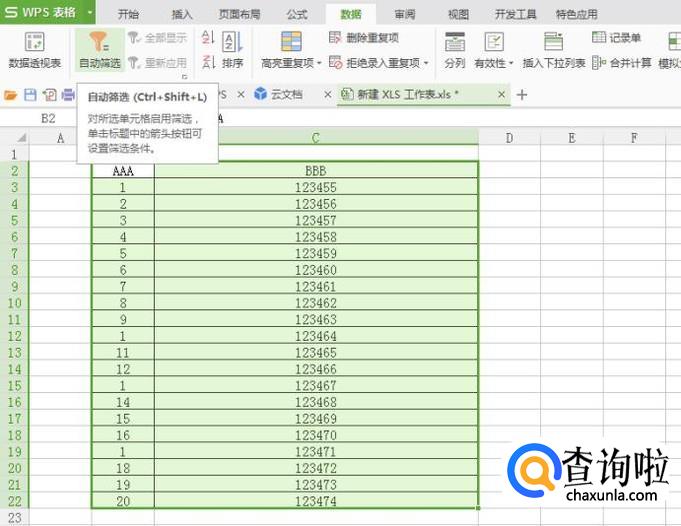The width and height of the screenshot is (681, 526).
Task: Expand the Reject Duplicate Entry (拒绝录入重复项) dropdown
Action: [426, 63]
